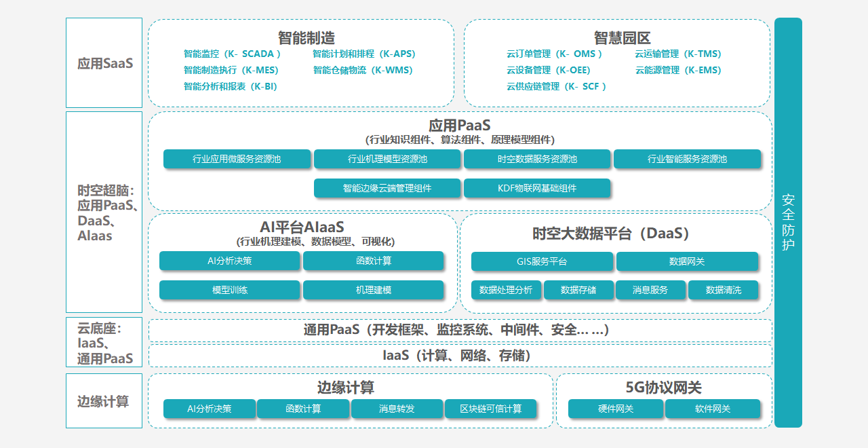This screenshot has width=868, height=448.
Task: Open 时空数据服务资源池 in 应用PaaS
Action: point(537,159)
